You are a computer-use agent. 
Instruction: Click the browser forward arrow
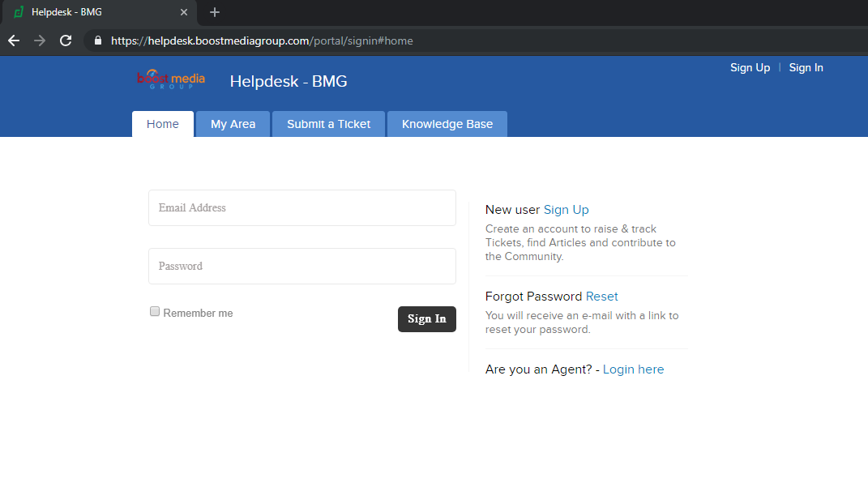(39, 41)
